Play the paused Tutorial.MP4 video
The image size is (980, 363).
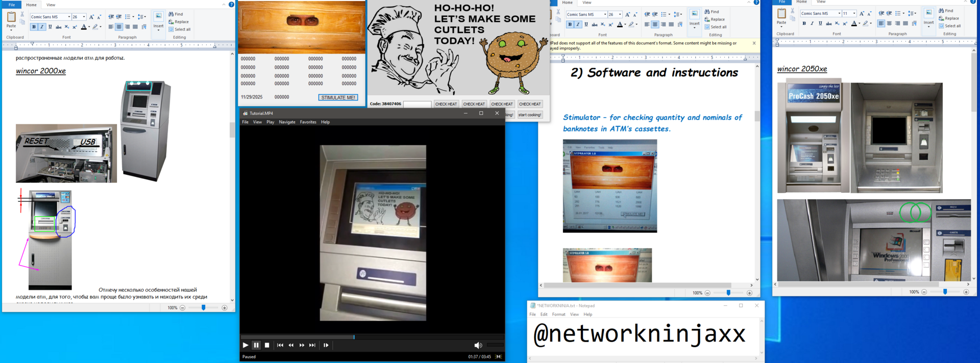point(246,345)
